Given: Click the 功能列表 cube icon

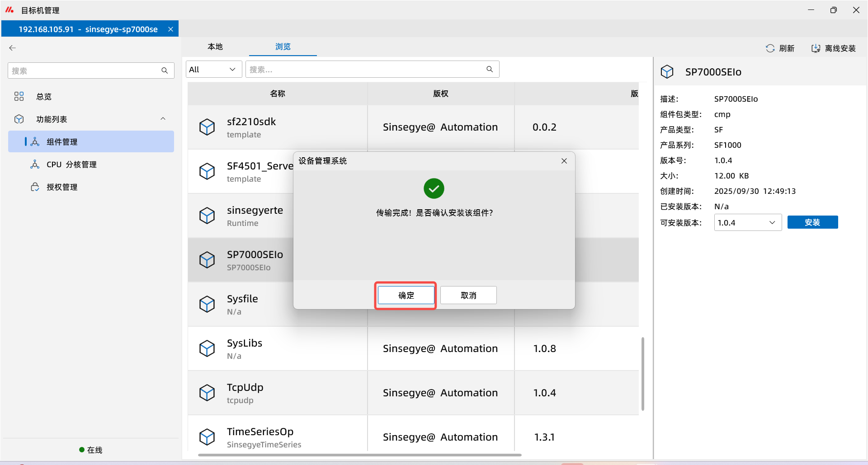Looking at the screenshot, I should pyautogui.click(x=19, y=119).
